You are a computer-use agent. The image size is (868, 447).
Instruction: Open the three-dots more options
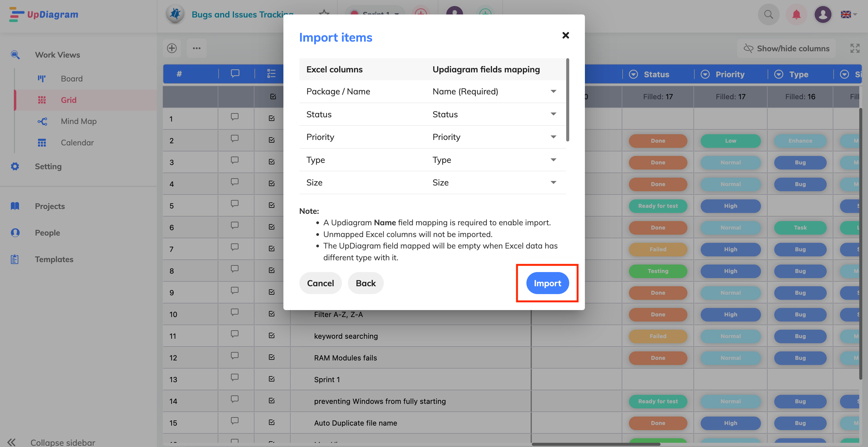(197, 48)
